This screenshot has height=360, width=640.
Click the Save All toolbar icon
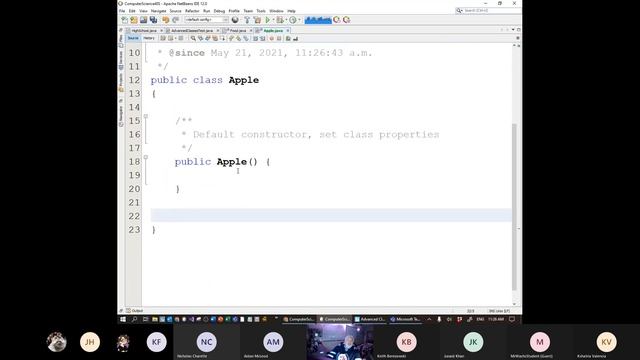(153, 20)
